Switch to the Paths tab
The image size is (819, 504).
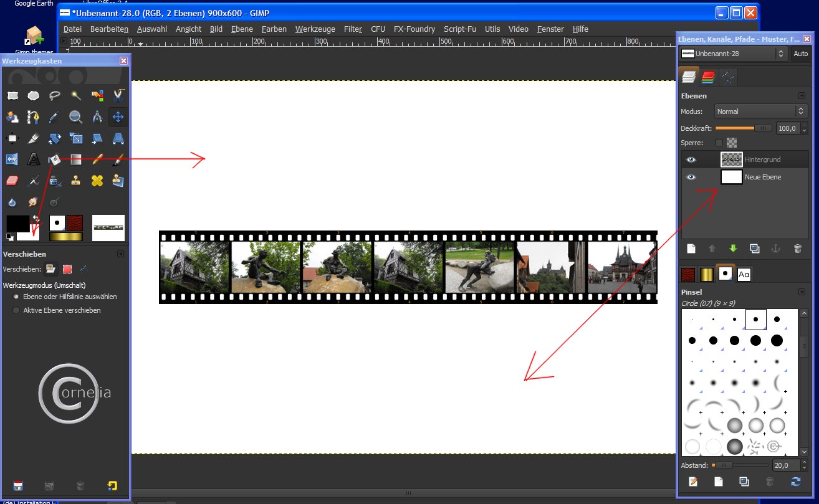tap(728, 77)
